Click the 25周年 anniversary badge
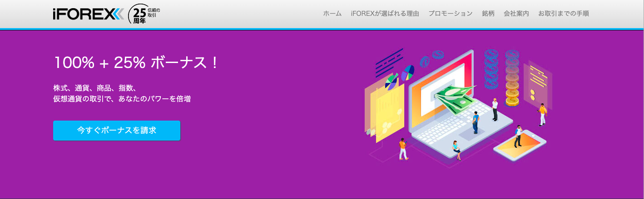The image size is (644, 199). pyautogui.click(x=144, y=14)
